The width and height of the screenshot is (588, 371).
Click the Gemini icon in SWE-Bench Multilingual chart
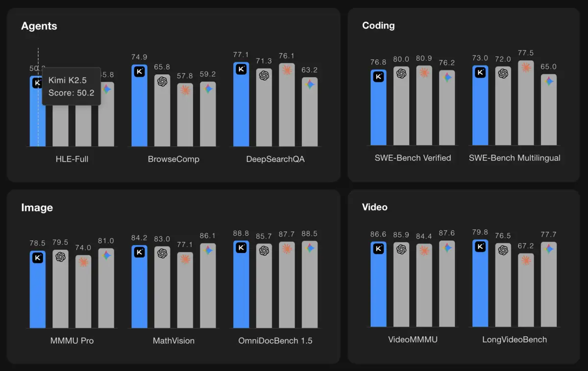click(x=549, y=81)
